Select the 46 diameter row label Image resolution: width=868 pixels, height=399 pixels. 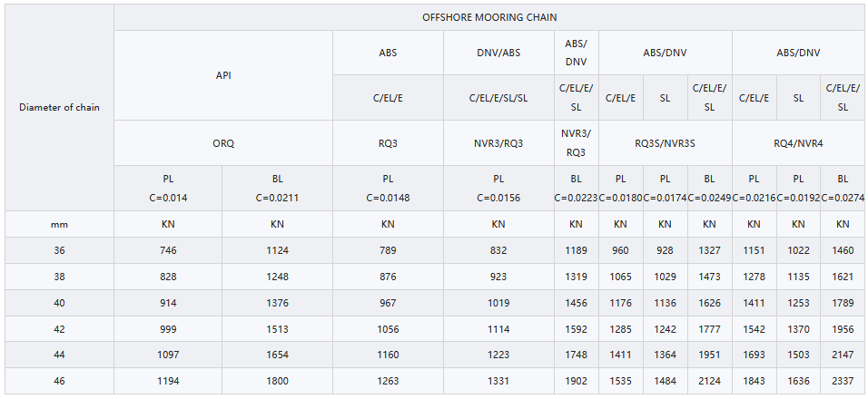pyautogui.click(x=59, y=381)
